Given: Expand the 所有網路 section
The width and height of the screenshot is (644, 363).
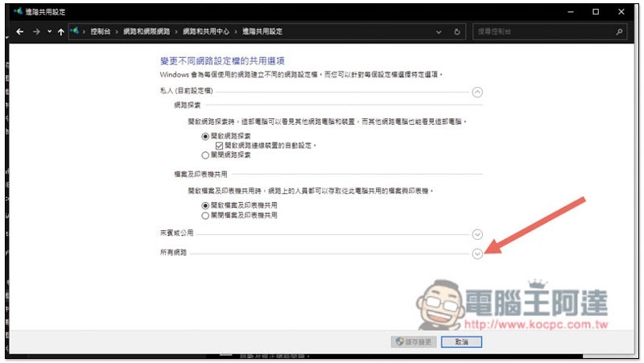Looking at the screenshot, I should coord(477,254).
